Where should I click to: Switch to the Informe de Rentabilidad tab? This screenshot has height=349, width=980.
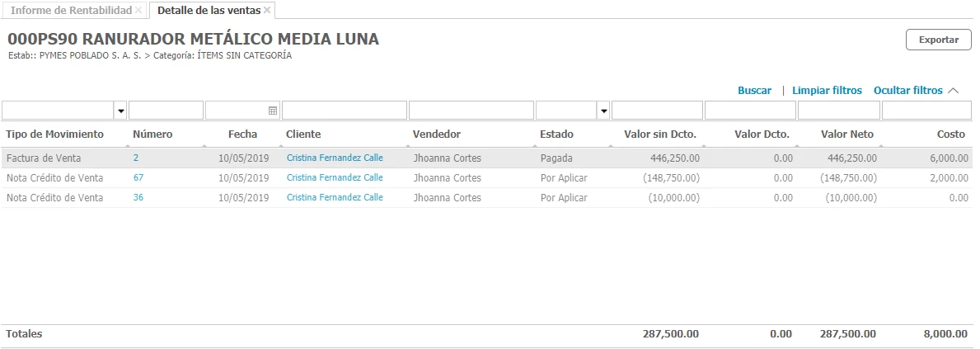point(71,11)
